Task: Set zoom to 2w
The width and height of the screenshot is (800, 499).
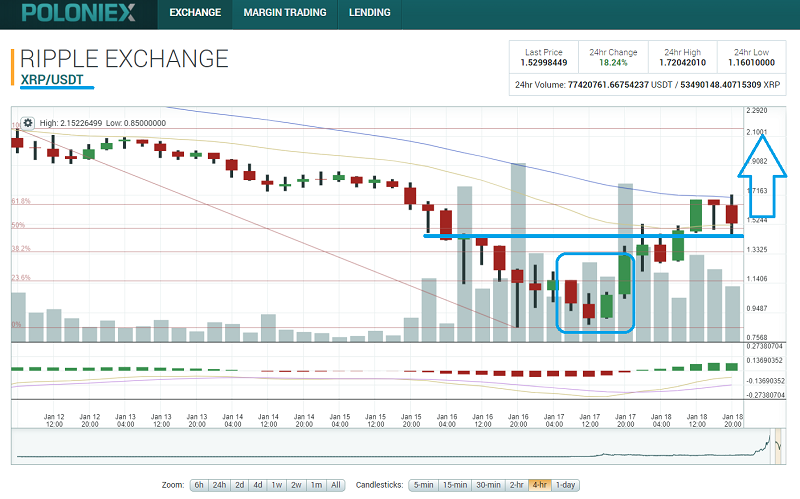Action: click(x=296, y=485)
